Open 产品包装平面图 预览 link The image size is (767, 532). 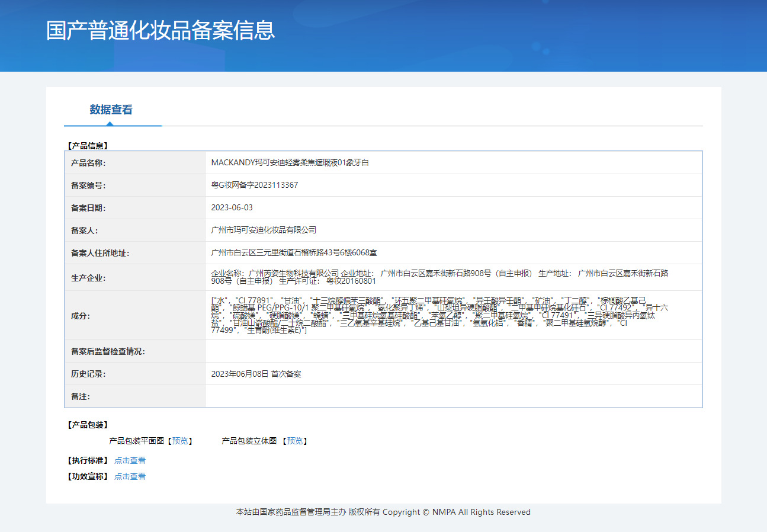(x=180, y=441)
